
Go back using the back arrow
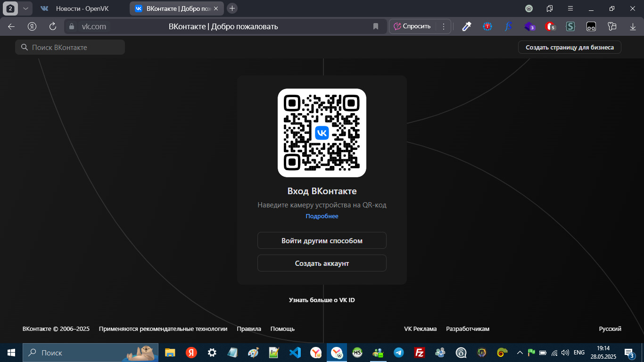point(11,26)
